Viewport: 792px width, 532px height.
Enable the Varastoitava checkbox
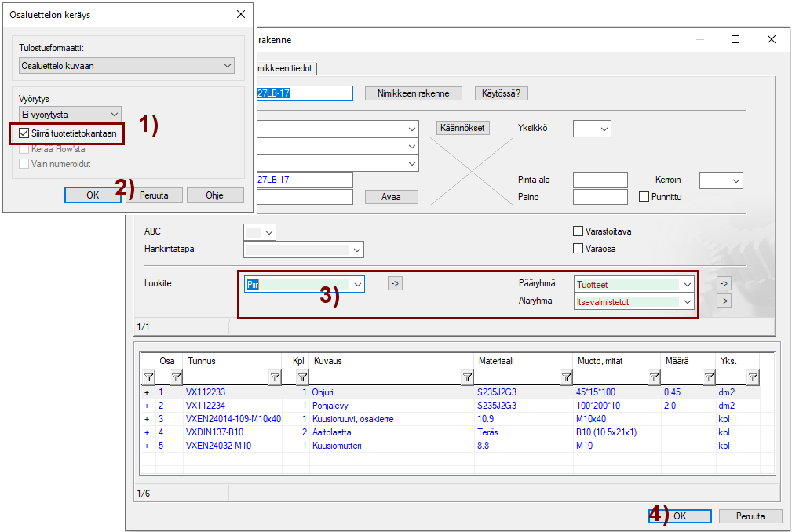coord(578,231)
